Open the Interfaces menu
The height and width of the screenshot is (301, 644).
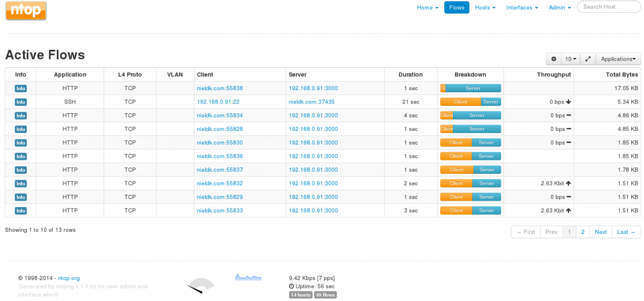(522, 8)
